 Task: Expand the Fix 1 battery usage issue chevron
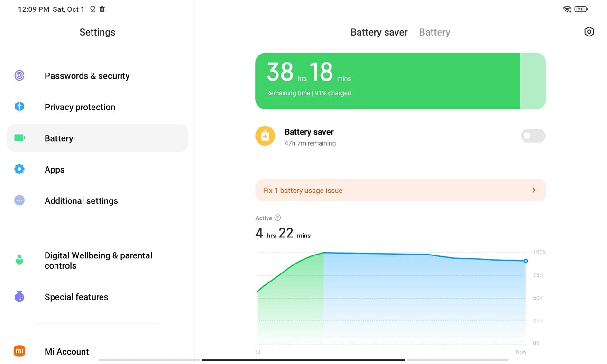click(533, 190)
